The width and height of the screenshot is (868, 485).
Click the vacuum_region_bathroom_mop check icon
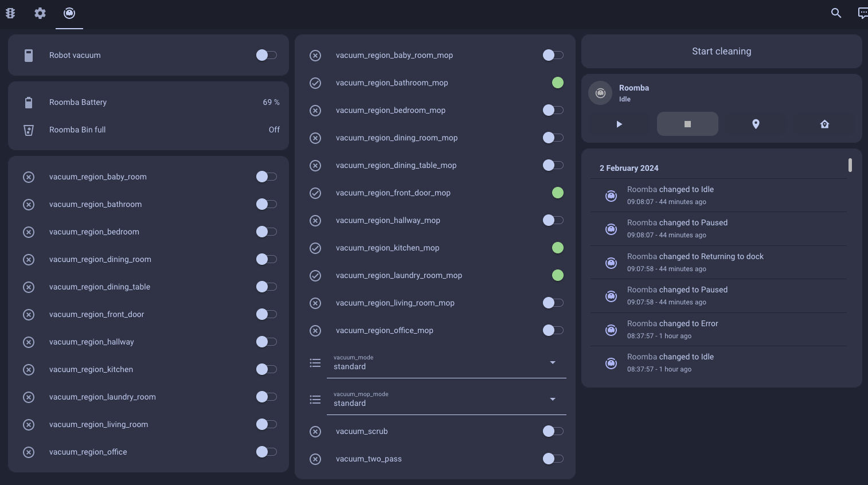[315, 83]
